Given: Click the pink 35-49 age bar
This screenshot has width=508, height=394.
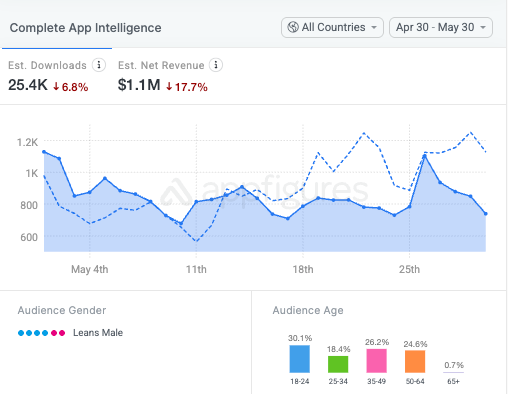Looking at the screenshot, I should click(x=376, y=361).
